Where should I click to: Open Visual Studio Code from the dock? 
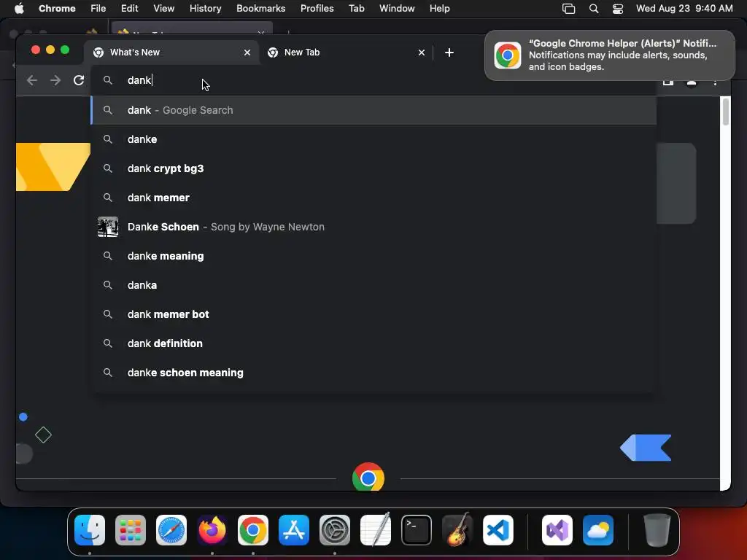coord(498,530)
